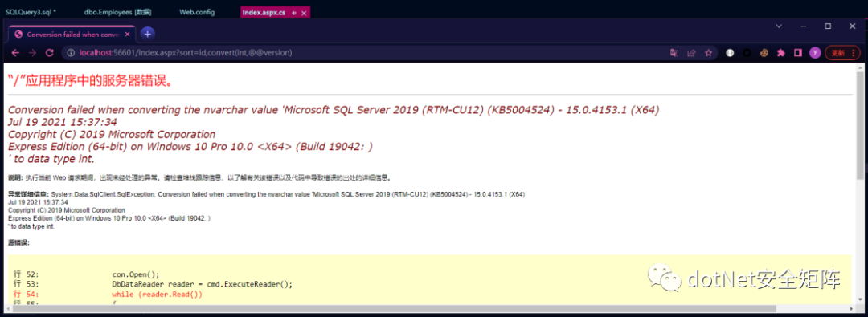Viewport: 868px width, 317px height.
Task: Open the cookie extension icon
Action: [764, 53]
